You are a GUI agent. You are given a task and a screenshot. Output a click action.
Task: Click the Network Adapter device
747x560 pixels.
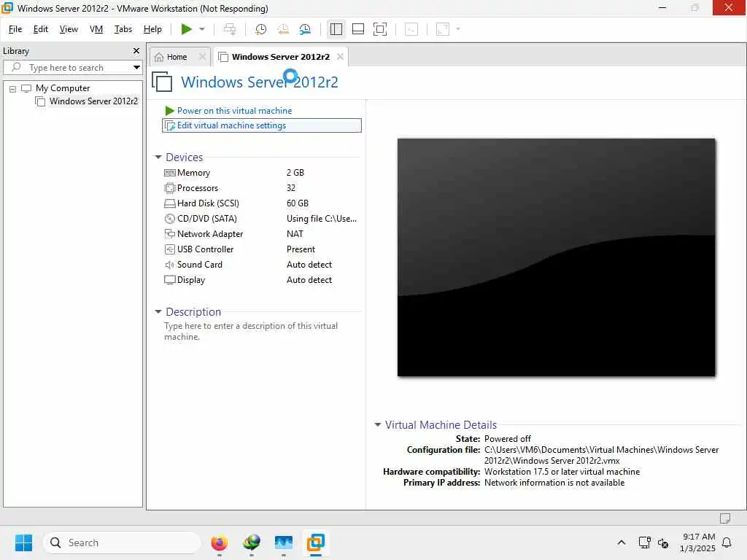click(209, 234)
